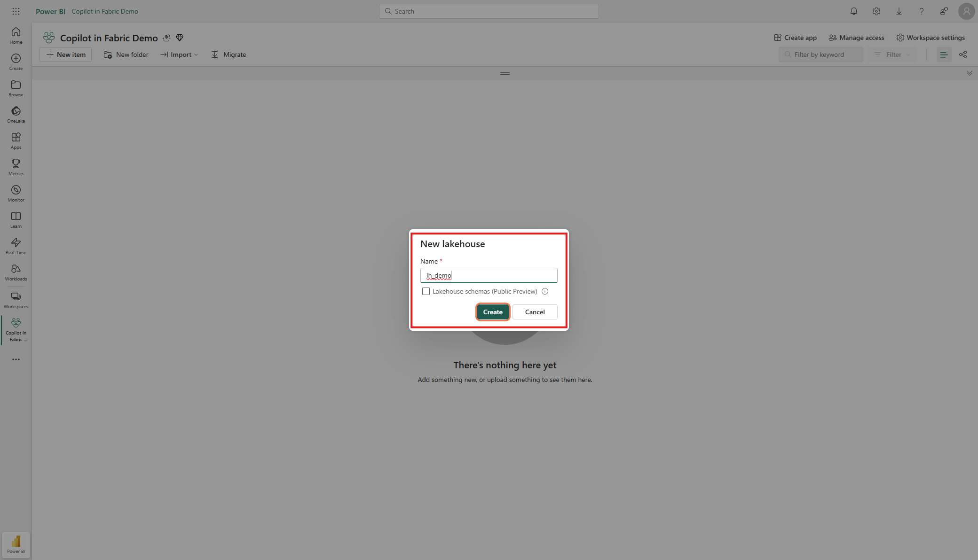Cancel the New lakehouse dialog
This screenshot has width=978, height=560.
[535, 312]
